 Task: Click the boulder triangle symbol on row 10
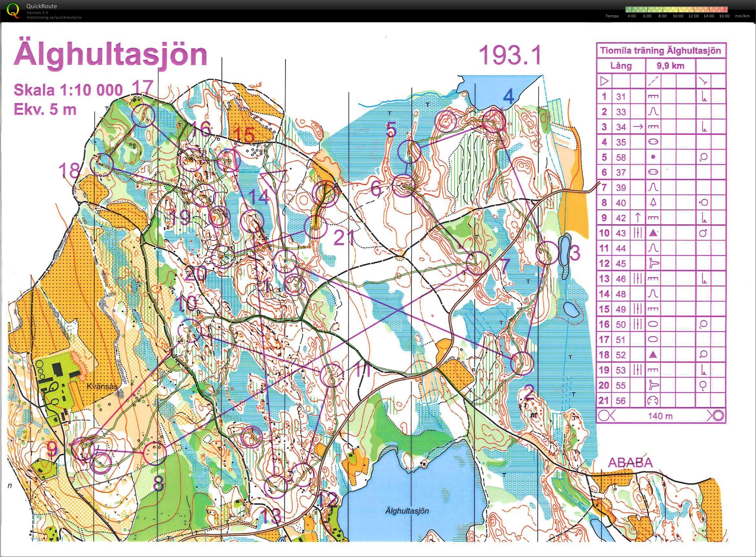(x=653, y=233)
